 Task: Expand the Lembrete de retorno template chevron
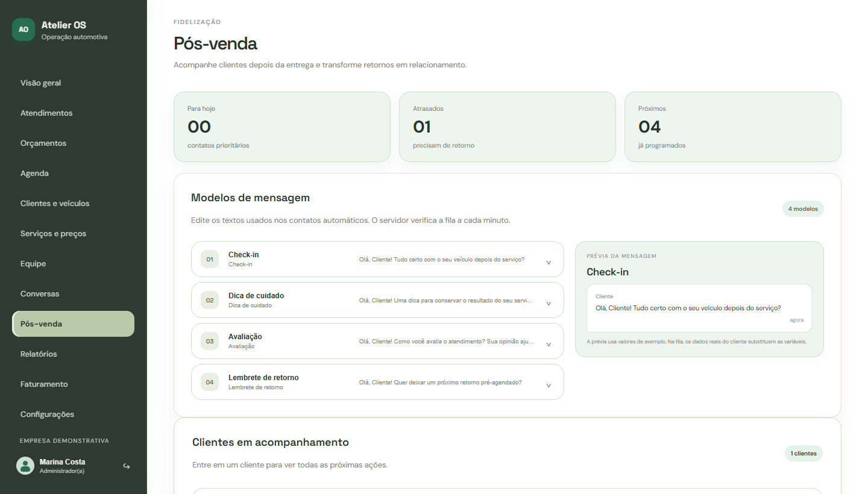click(549, 386)
